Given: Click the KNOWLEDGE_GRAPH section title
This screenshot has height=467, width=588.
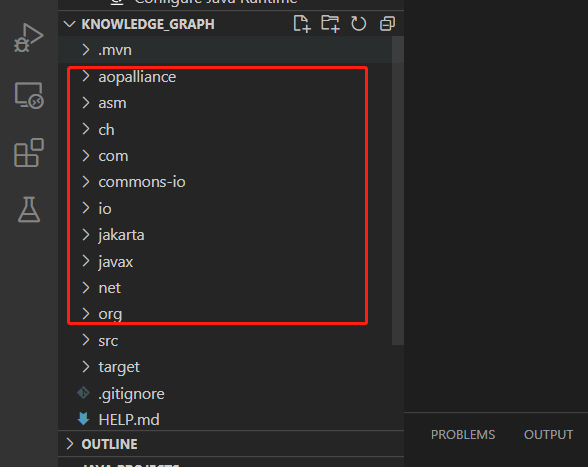Looking at the screenshot, I should (x=148, y=24).
